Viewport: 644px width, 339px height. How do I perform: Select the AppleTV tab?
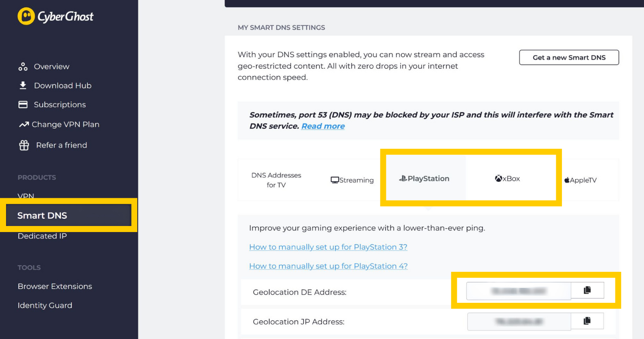pos(580,180)
